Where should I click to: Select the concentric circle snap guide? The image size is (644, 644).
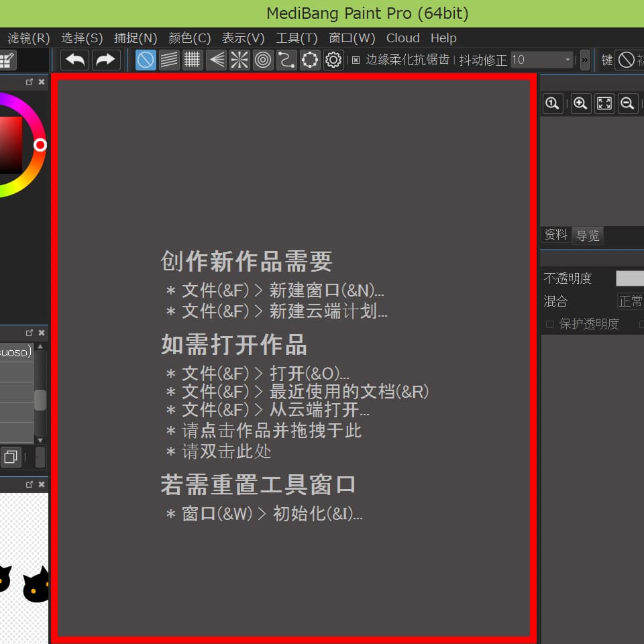263,60
